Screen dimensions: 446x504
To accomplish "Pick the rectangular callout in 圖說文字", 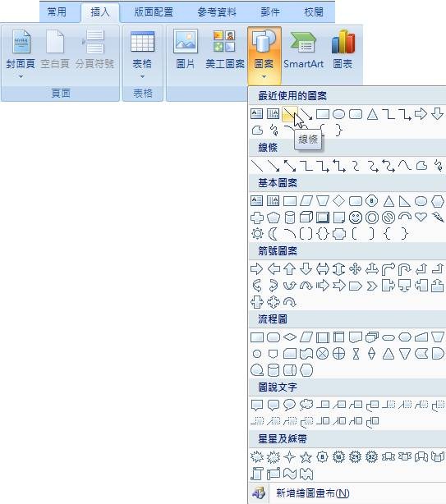I will [x=256, y=405].
